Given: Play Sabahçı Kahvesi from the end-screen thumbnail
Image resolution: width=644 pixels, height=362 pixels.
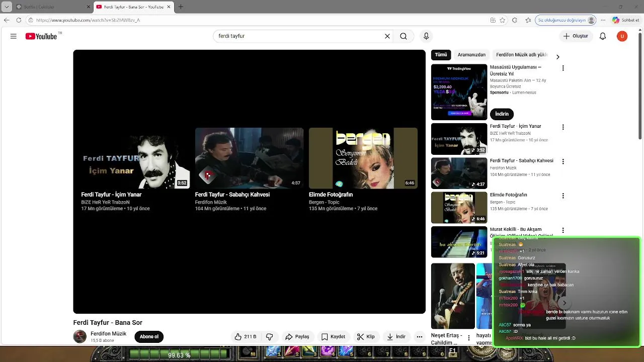Looking at the screenshot, I should [x=249, y=158].
